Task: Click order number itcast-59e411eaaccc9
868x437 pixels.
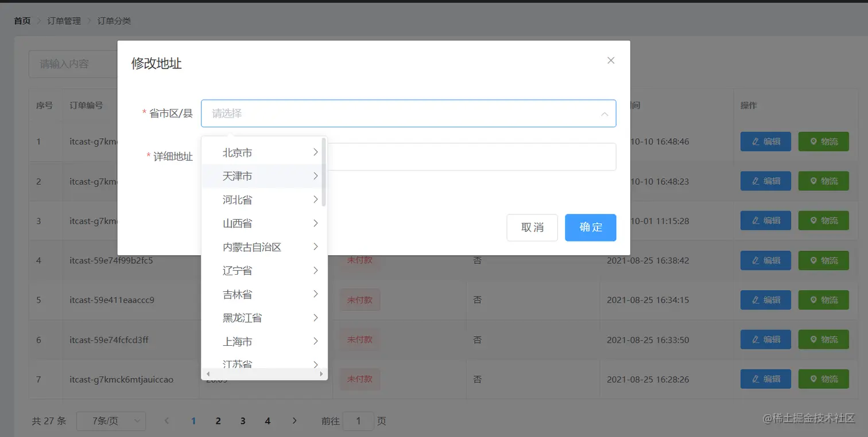Action: tap(112, 300)
